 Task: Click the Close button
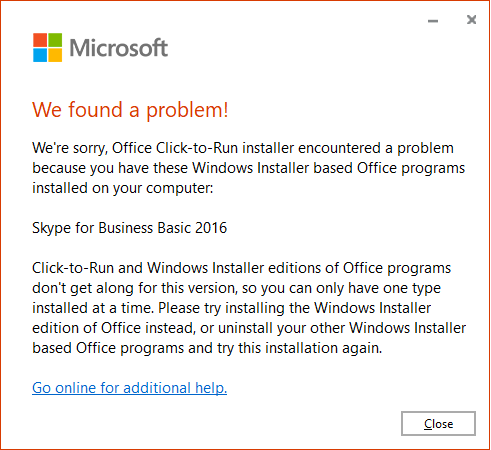pos(438,424)
